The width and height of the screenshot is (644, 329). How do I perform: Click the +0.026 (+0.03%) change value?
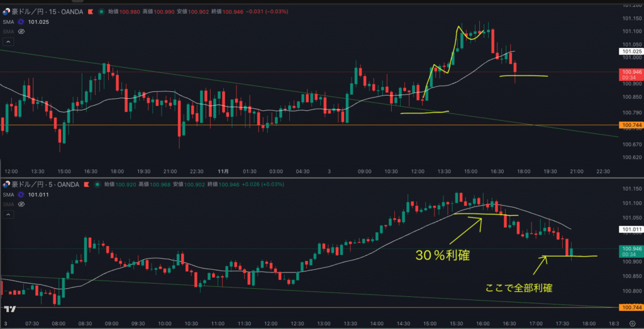264,184
